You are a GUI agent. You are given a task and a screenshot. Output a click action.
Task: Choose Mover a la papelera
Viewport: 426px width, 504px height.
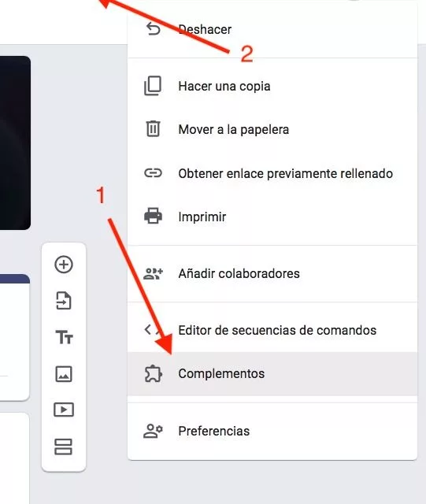coord(234,129)
